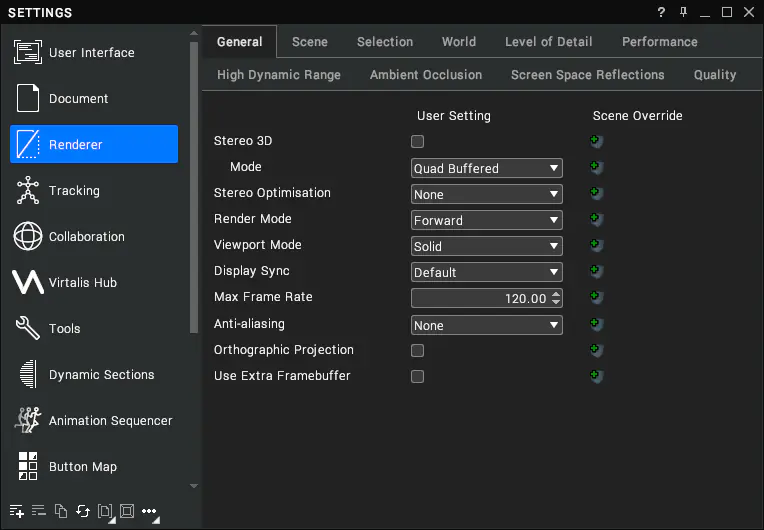The image size is (764, 530).
Task: Click the sidebar scroll up arrow
Action: point(193,33)
